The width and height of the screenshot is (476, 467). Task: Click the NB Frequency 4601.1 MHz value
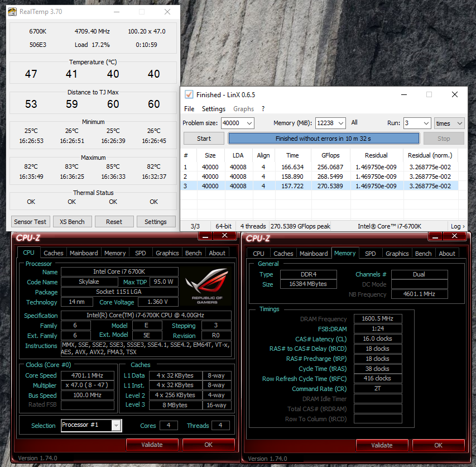tap(419, 294)
